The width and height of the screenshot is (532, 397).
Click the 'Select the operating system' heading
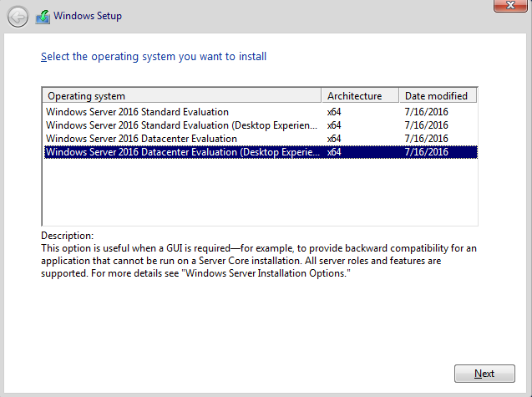(x=154, y=56)
